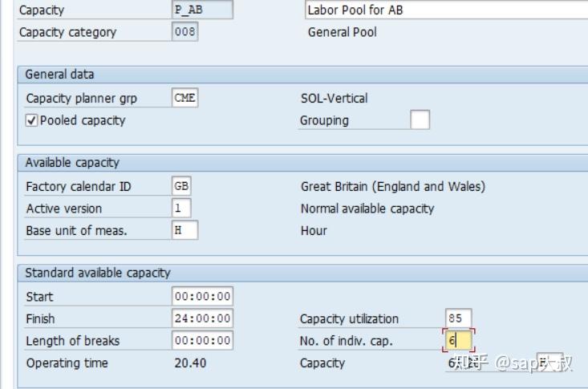
Task: Click the Finish time field 24:00:00
Action: tap(203, 318)
